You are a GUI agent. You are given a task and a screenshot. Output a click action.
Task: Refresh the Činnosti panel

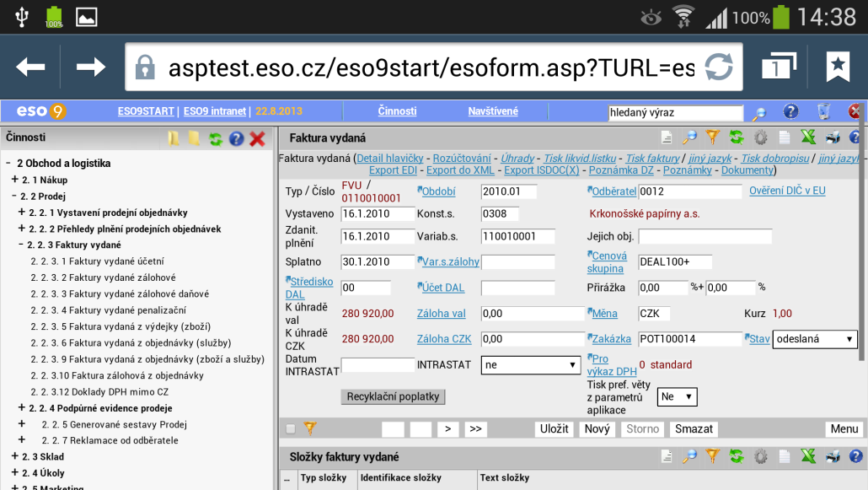point(216,139)
